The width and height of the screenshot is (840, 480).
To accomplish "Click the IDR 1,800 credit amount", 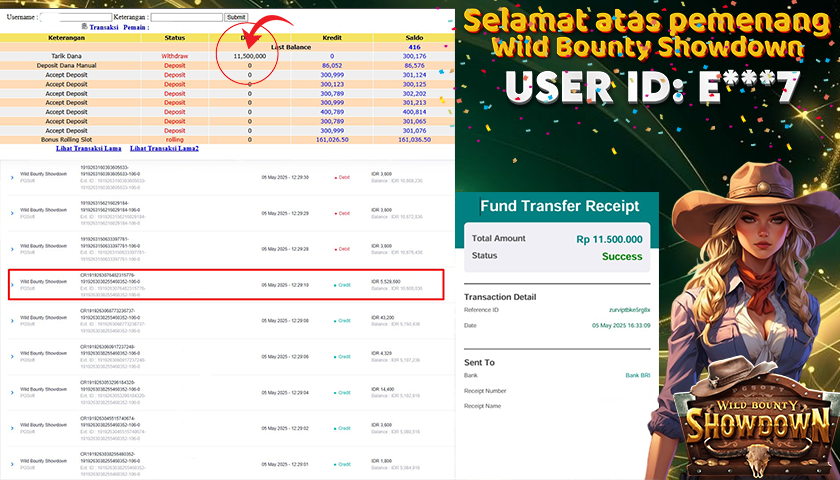I will pyautogui.click(x=381, y=461).
